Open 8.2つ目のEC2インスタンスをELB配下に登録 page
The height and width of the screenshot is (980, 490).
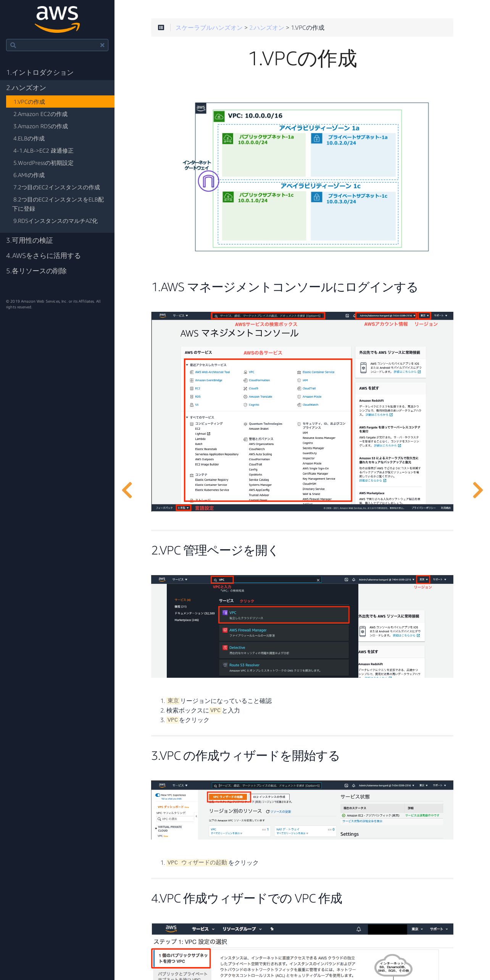click(58, 204)
